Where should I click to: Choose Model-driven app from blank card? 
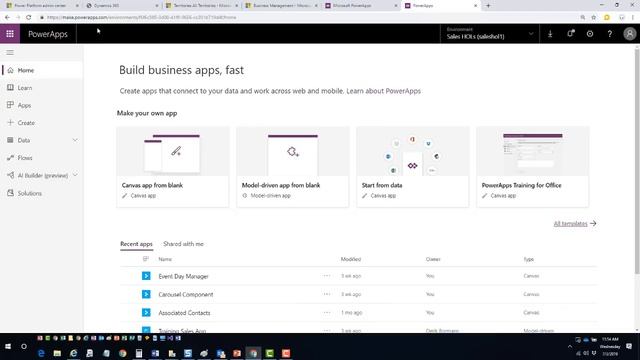pos(293,167)
